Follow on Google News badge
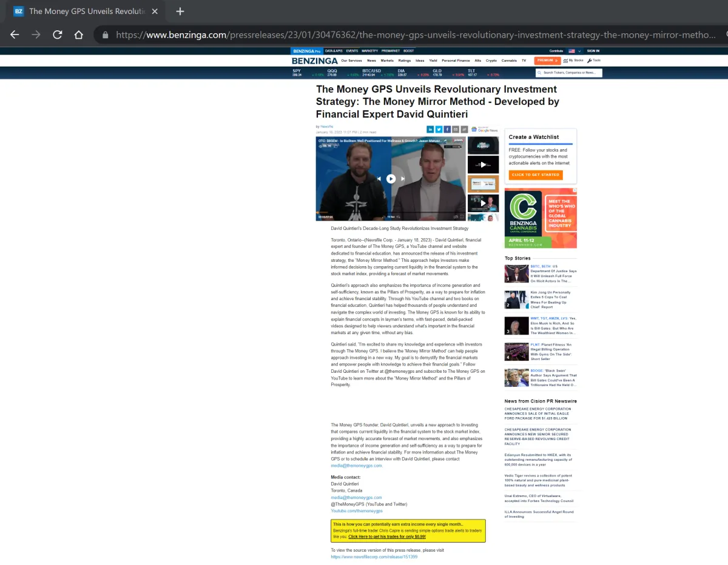Screen dimensions: 728x565 [484, 129]
